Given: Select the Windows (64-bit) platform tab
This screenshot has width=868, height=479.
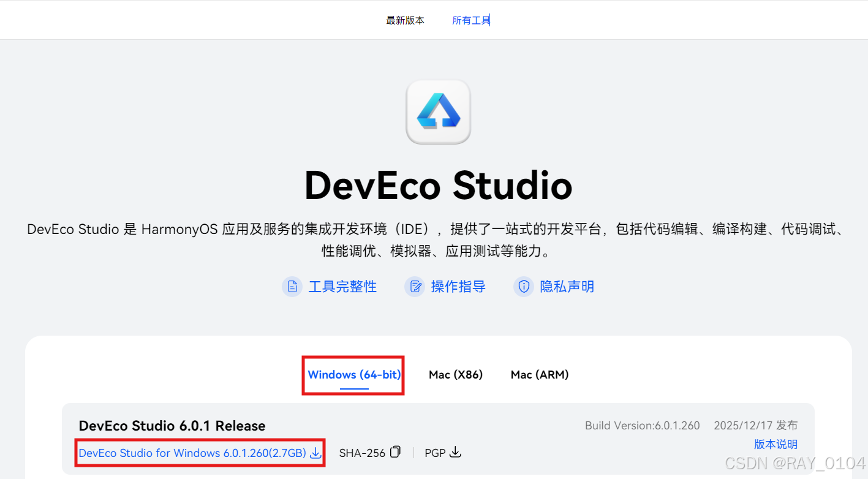Looking at the screenshot, I should (x=354, y=374).
